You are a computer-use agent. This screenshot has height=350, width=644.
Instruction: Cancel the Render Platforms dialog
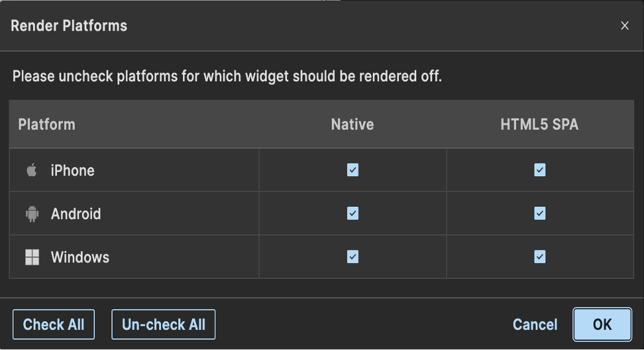click(535, 324)
